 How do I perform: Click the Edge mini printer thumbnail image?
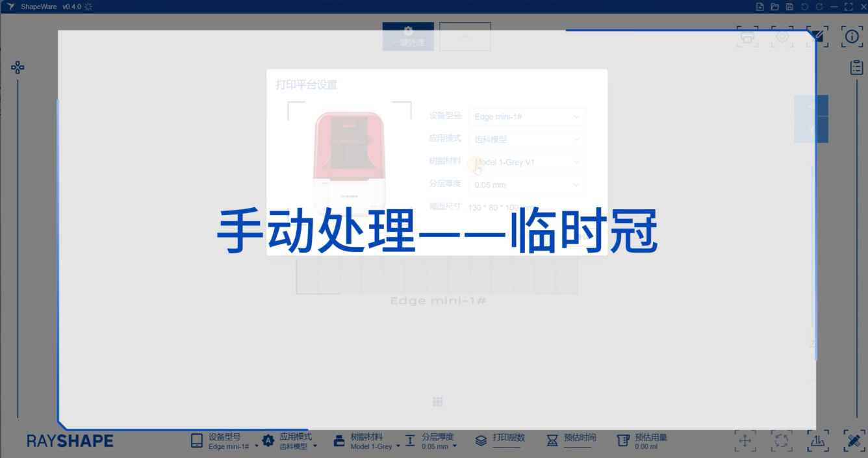(x=349, y=159)
